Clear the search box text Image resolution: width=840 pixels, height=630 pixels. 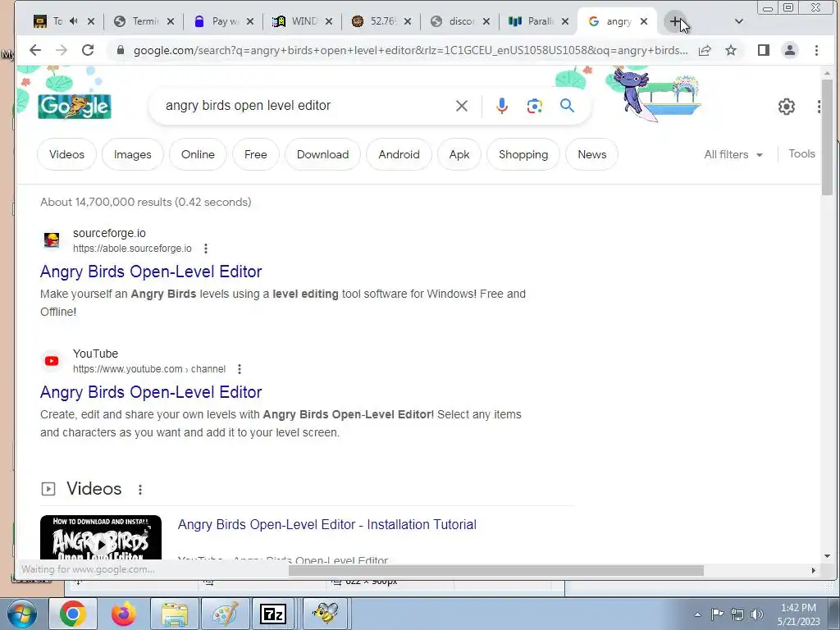click(x=461, y=106)
